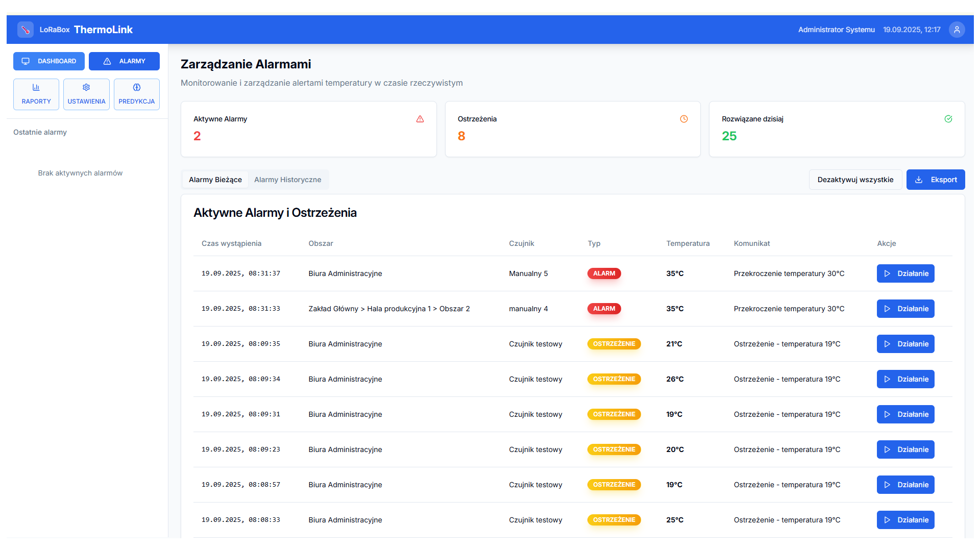This screenshot has height=551, width=980.
Task: Open the user profile avatar icon
Action: pos(957,30)
